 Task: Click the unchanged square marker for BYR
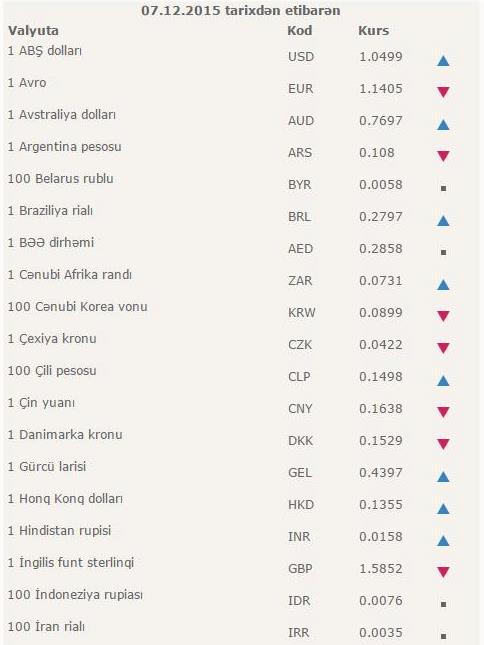pos(443,188)
